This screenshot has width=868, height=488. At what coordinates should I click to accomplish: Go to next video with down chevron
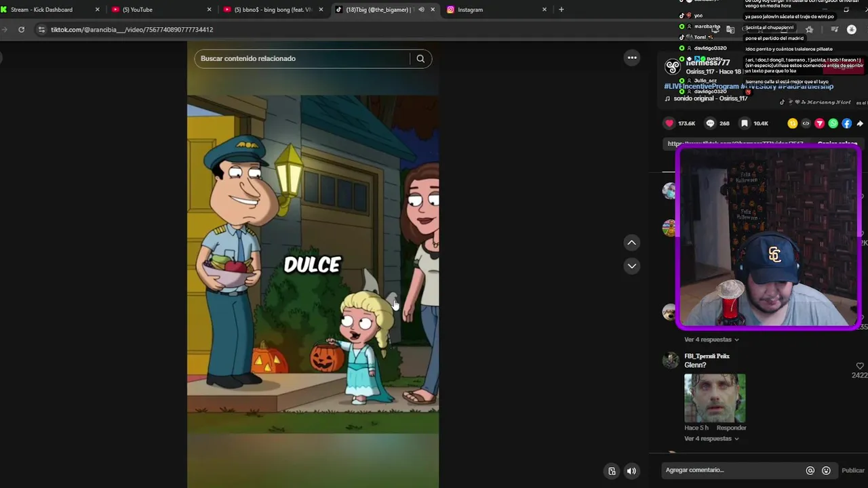pyautogui.click(x=631, y=266)
